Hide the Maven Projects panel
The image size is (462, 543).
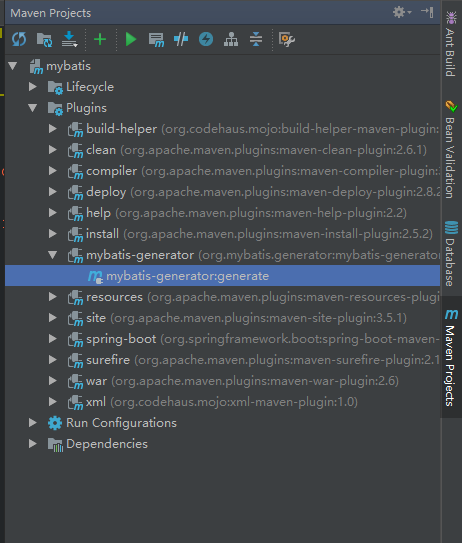[x=427, y=12]
